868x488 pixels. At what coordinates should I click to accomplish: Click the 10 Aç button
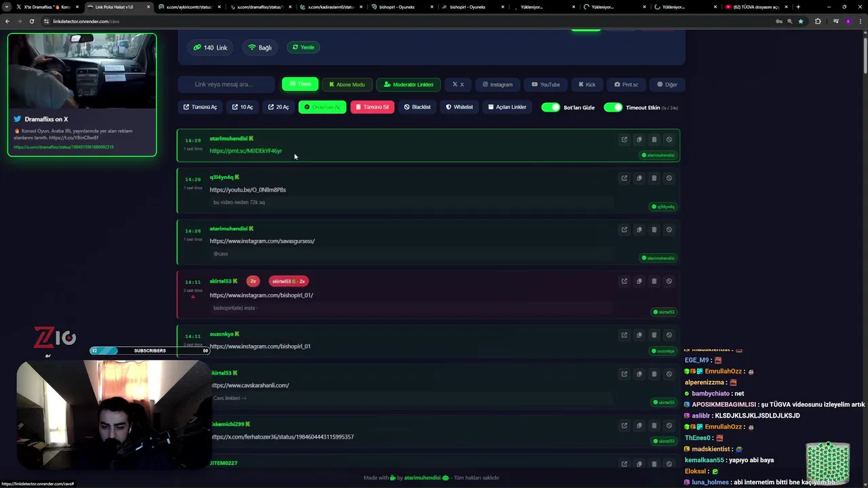click(x=242, y=107)
